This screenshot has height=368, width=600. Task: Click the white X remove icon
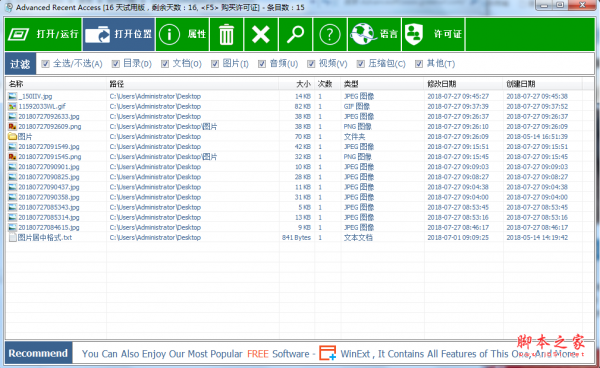pyautogui.click(x=261, y=34)
